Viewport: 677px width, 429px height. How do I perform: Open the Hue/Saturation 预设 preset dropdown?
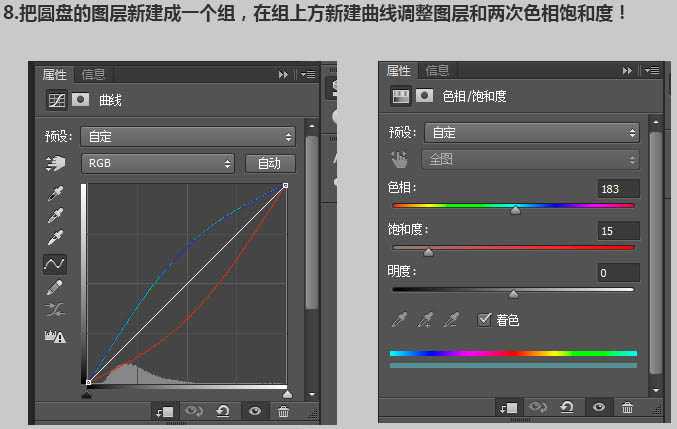(532, 132)
